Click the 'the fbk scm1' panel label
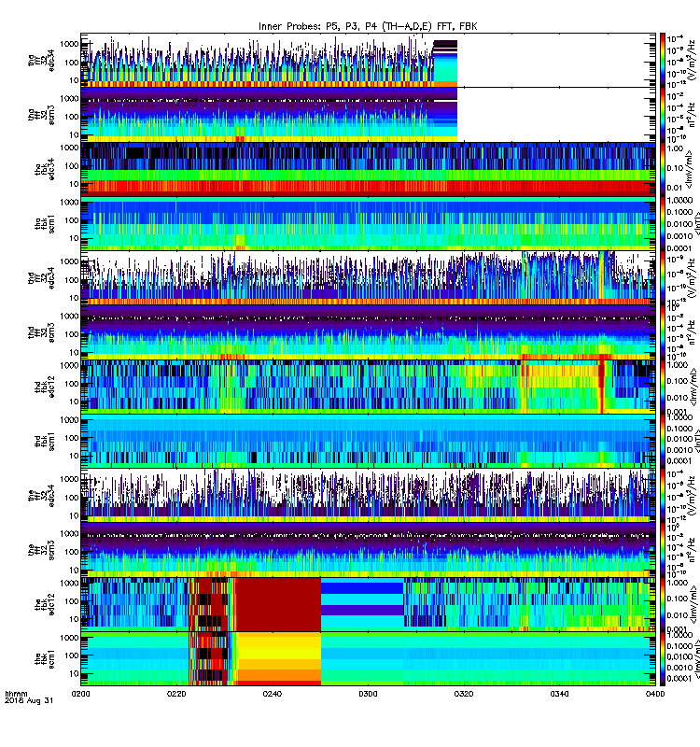Screen dimensions: 700x747 pyautogui.click(x=45, y=659)
